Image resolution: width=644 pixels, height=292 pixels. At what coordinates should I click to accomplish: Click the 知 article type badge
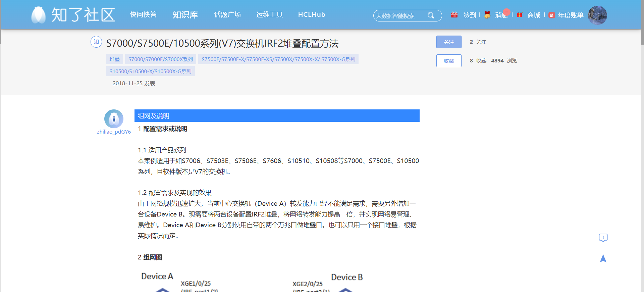coord(96,42)
